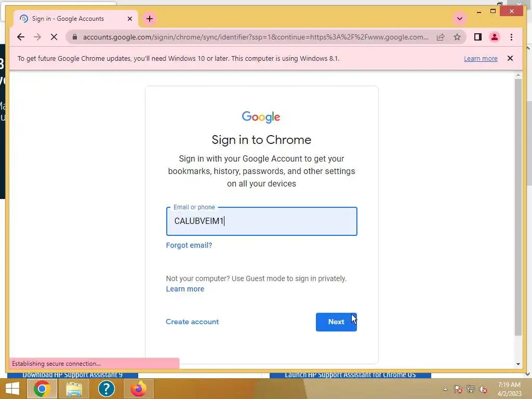
Task: Go back using the browser back arrow
Action: pos(21,37)
